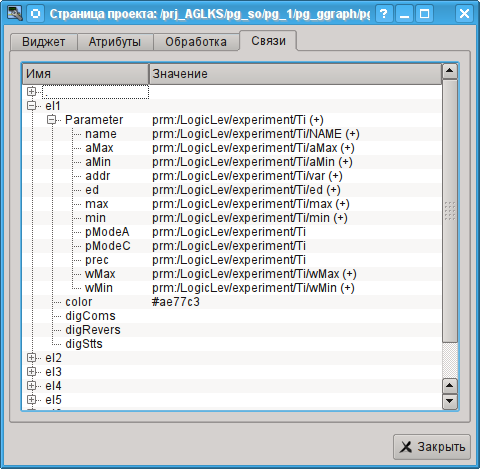This screenshot has height=469, width=480.
Task: Click the application icon in title bar
Action: [14, 14]
